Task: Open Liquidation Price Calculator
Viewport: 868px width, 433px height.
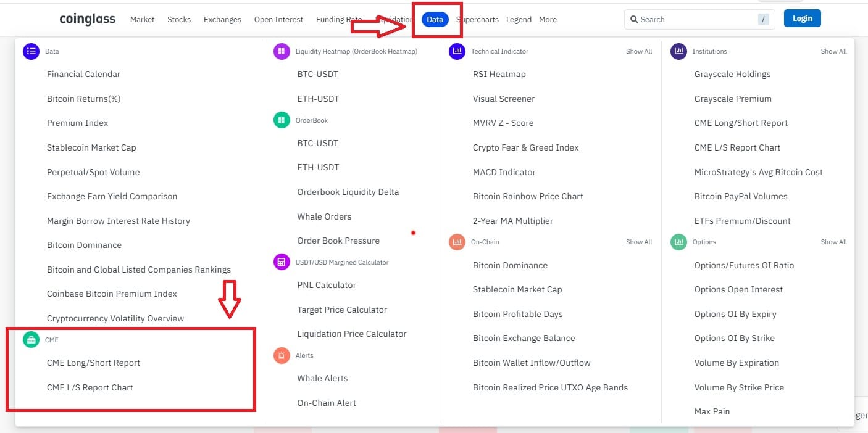Action: click(x=352, y=334)
